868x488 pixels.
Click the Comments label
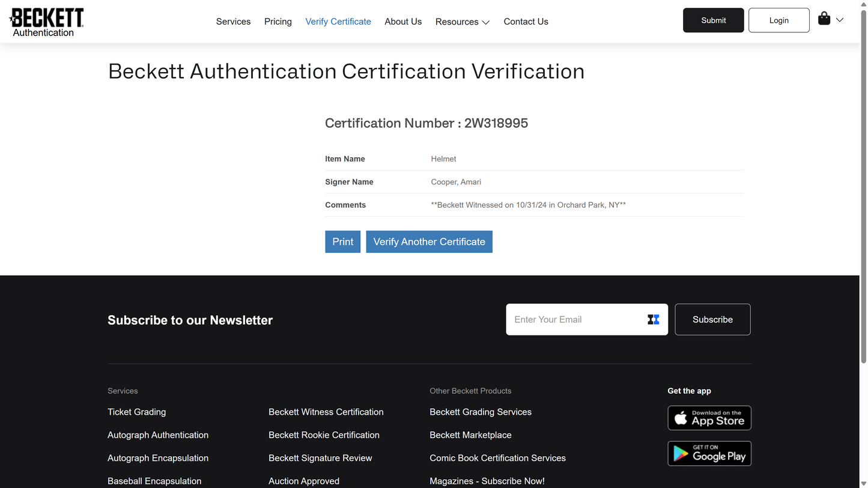click(x=345, y=205)
